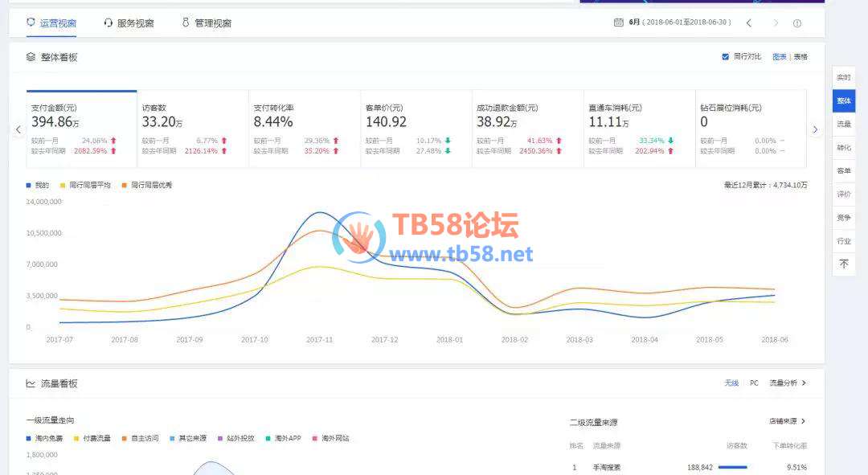
Task: Select the 客单价(元) metric card
Action: pyautogui.click(x=416, y=129)
